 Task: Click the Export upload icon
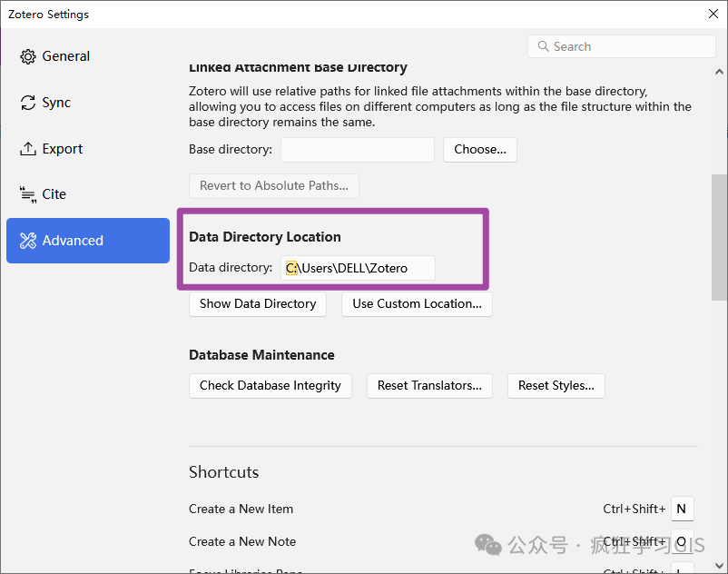(28, 149)
